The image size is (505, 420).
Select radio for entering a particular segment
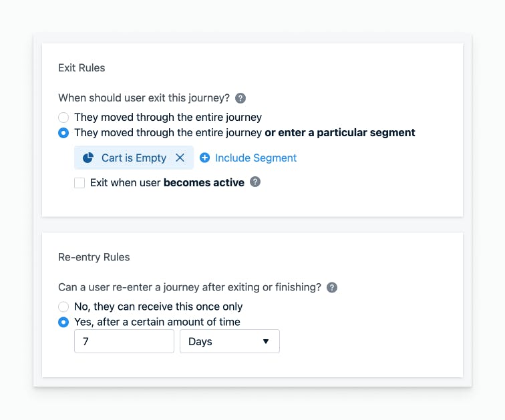point(63,133)
